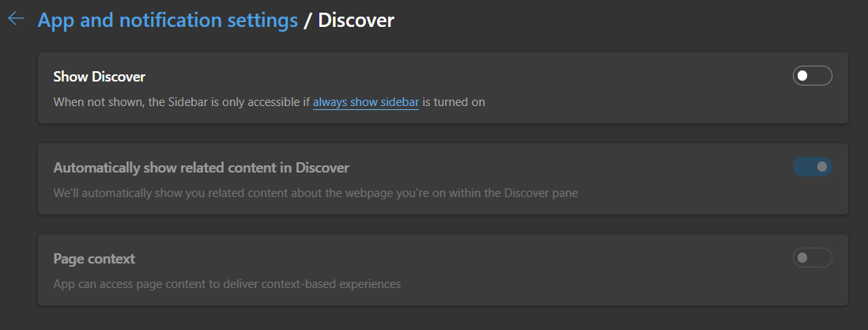Viewport: 868px width, 330px height.
Task: Click the slash separator in the breadcrumb
Action: 308,21
